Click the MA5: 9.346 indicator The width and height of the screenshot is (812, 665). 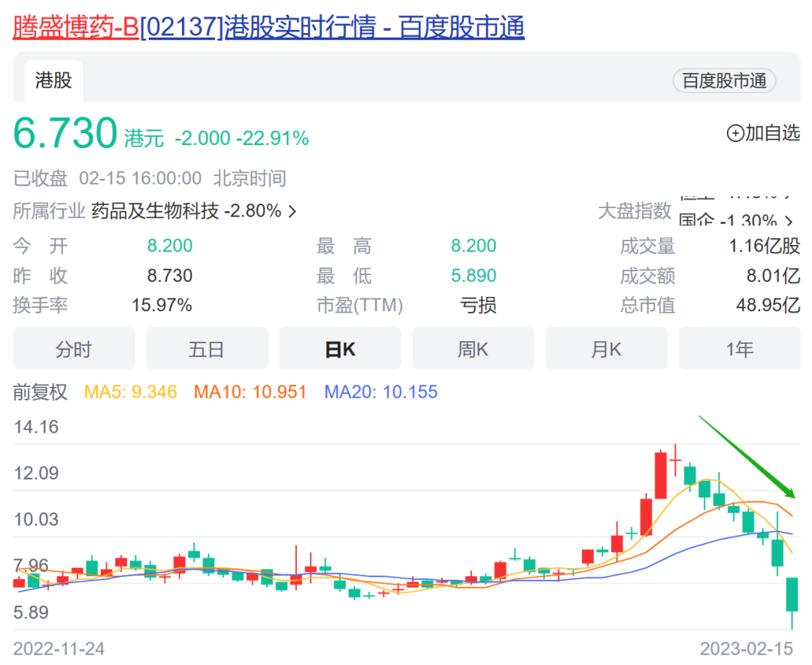tap(131, 391)
